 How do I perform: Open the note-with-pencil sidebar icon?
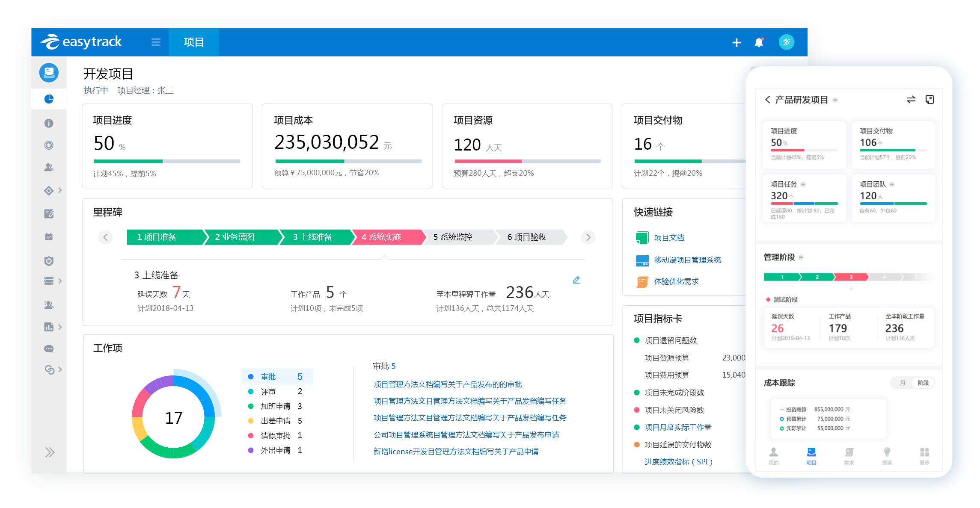tap(49, 213)
